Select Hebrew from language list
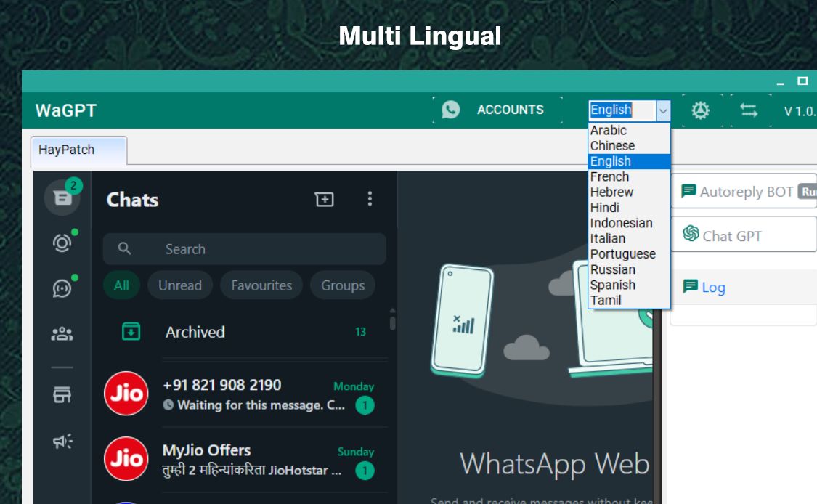Screen dimensions: 817x504 [x=629, y=192]
